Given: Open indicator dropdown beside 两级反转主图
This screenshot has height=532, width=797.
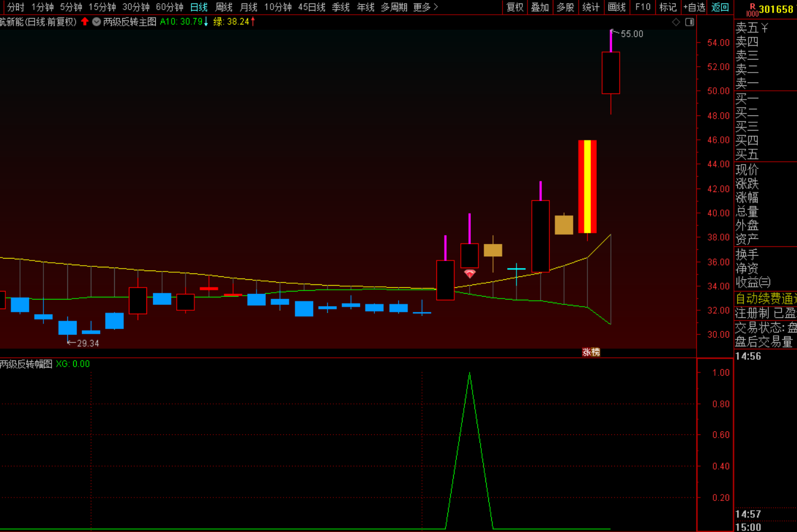Looking at the screenshot, I should (x=97, y=22).
